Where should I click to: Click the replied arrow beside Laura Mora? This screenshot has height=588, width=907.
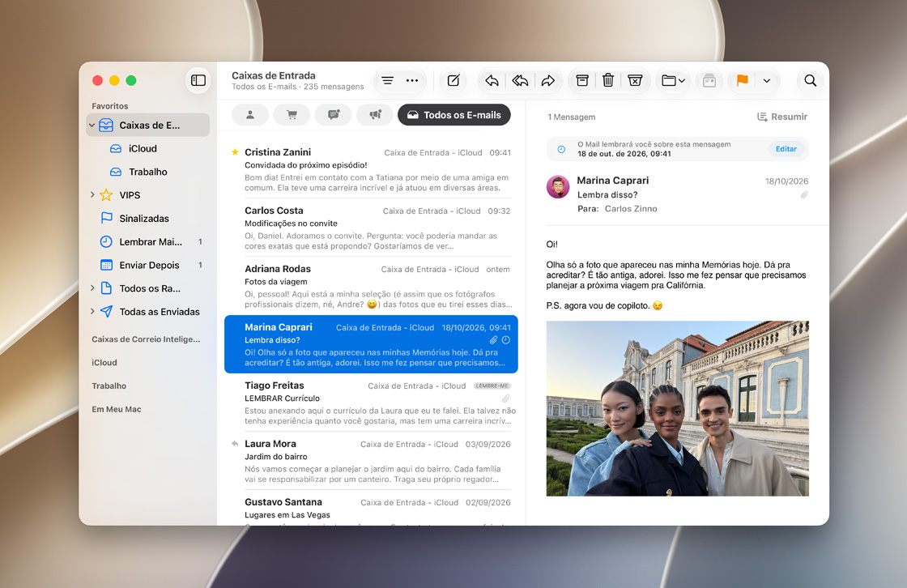click(x=235, y=444)
